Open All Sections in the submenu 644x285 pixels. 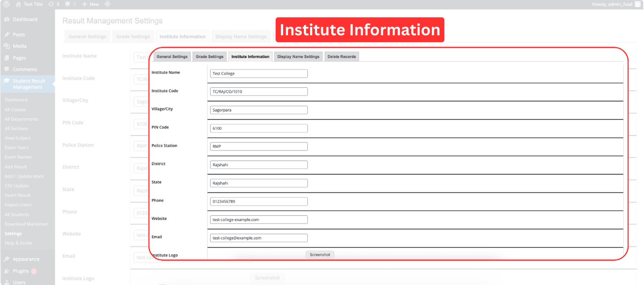16,128
